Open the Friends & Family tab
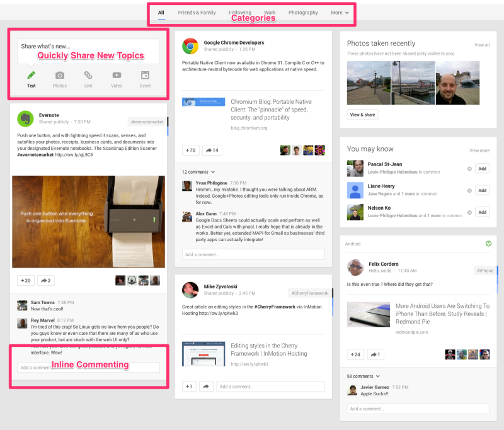Screen dimensions: 504x430 coord(197,13)
